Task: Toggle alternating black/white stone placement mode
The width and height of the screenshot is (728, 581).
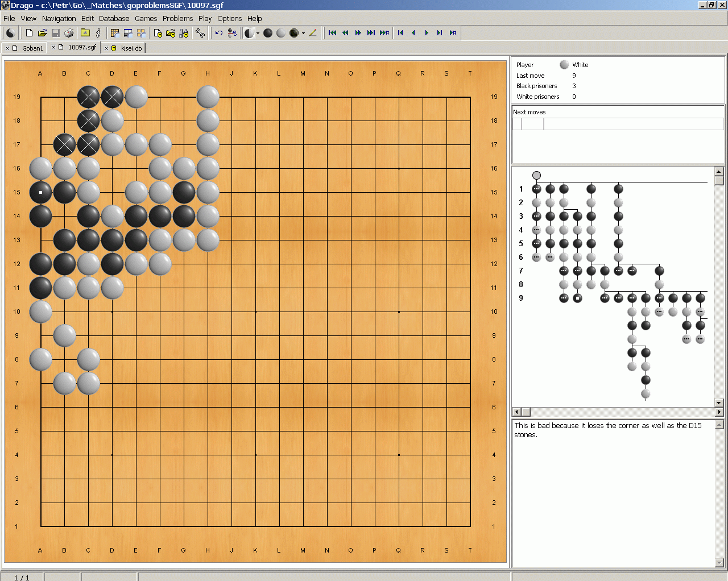Action: (x=249, y=33)
